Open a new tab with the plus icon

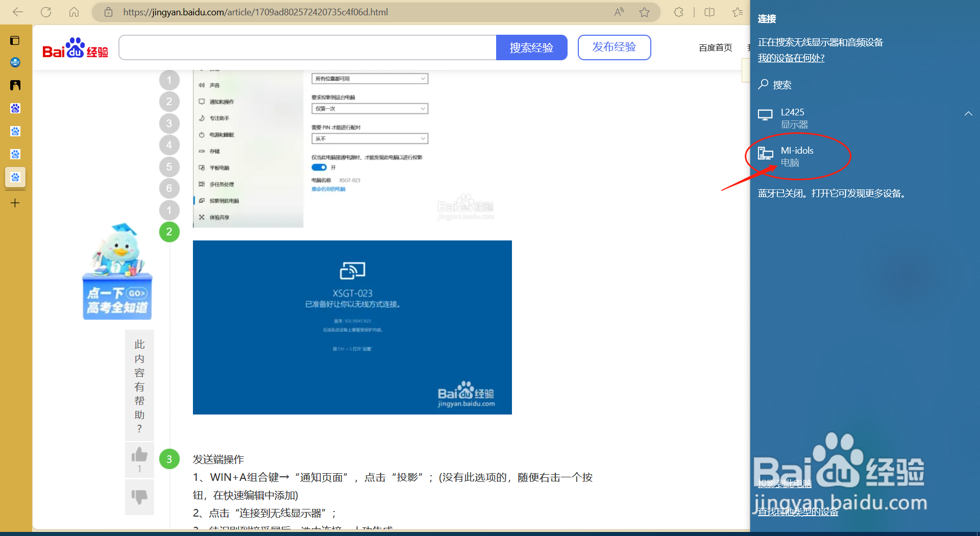coord(15,203)
